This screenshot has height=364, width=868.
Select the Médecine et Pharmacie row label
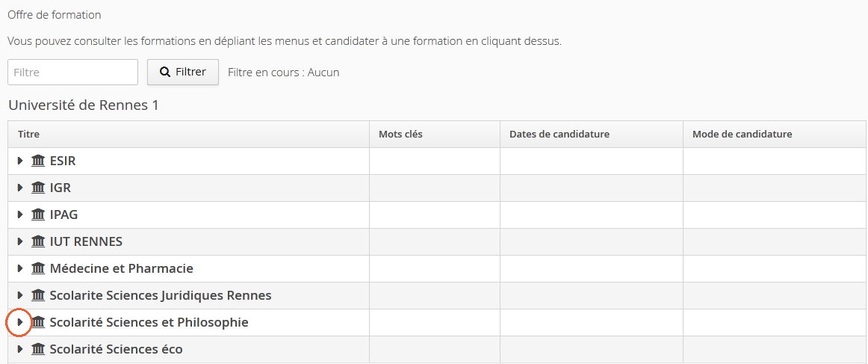tap(121, 269)
